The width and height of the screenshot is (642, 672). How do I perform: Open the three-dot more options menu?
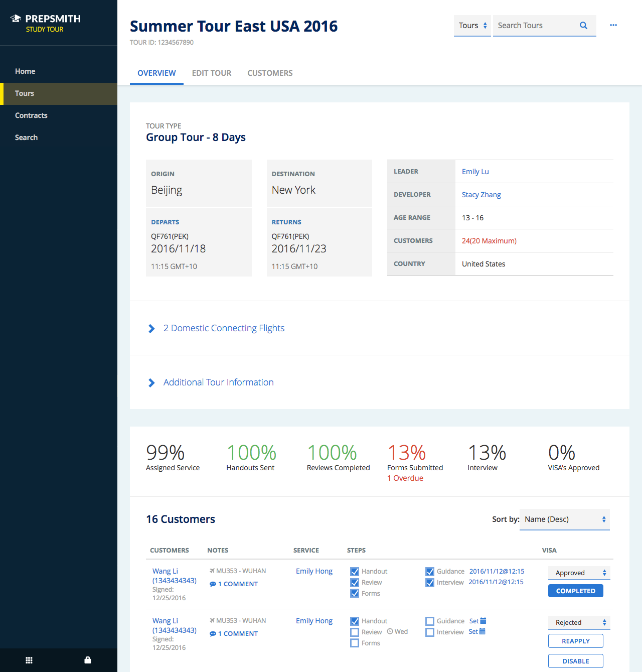pyautogui.click(x=613, y=25)
